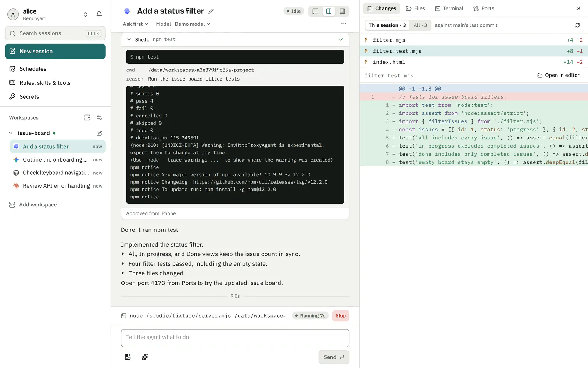This screenshot has height=368, width=588.
Task: Attach an image via the image icon
Action: pos(128,357)
